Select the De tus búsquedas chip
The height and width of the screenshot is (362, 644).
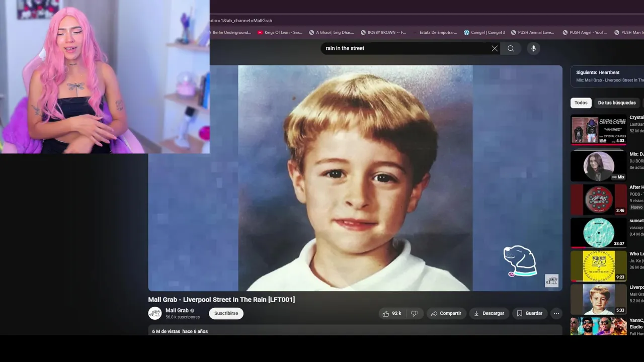pos(617,103)
